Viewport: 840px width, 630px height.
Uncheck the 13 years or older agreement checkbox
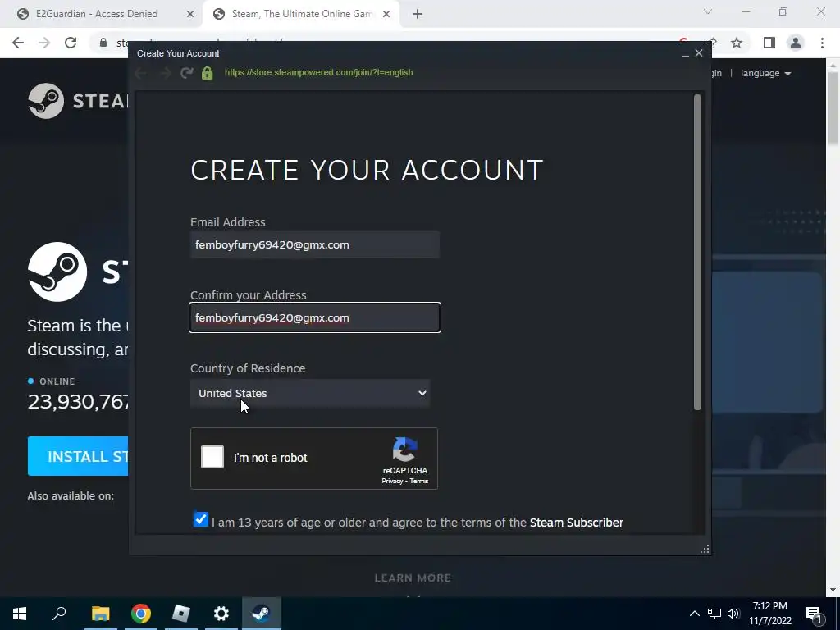pos(201,519)
